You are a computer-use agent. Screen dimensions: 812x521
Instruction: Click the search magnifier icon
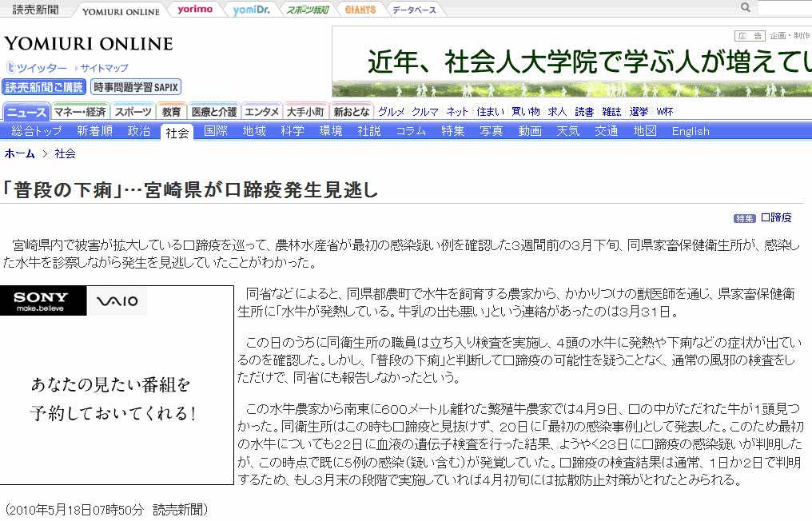point(745,8)
